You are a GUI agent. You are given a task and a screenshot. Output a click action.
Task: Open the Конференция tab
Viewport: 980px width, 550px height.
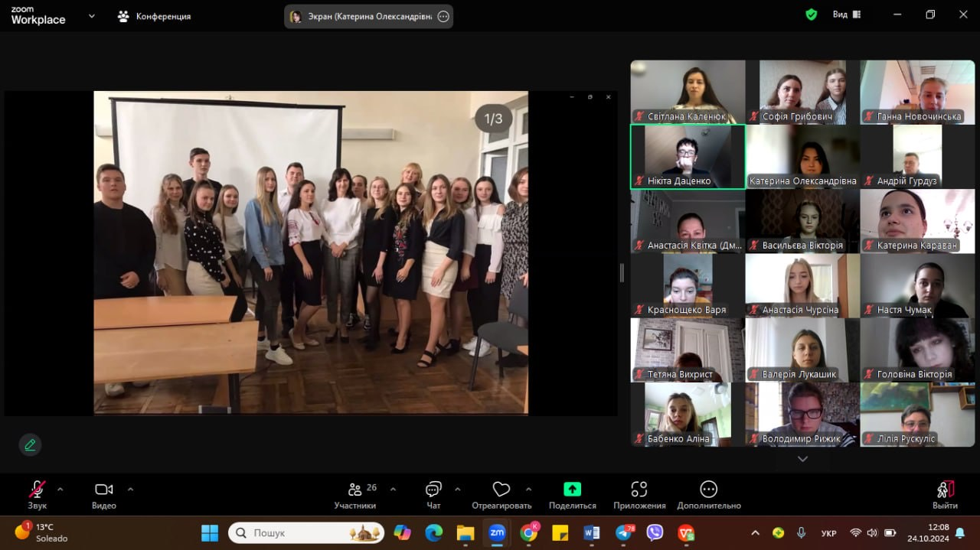tap(154, 16)
